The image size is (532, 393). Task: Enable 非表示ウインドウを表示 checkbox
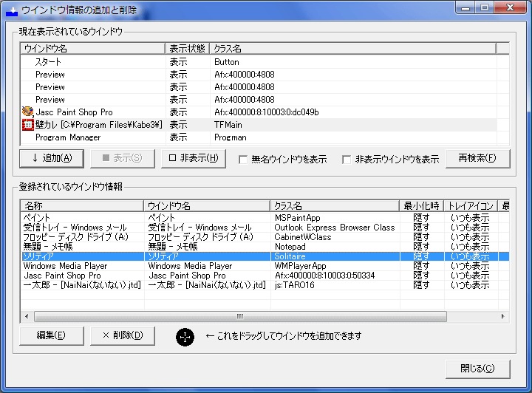(x=347, y=160)
